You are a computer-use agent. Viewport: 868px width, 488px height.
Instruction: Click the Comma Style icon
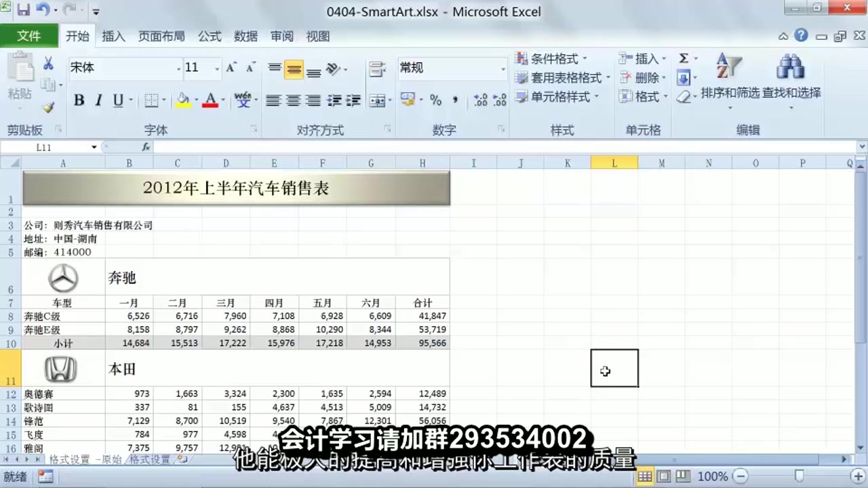point(455,100)
